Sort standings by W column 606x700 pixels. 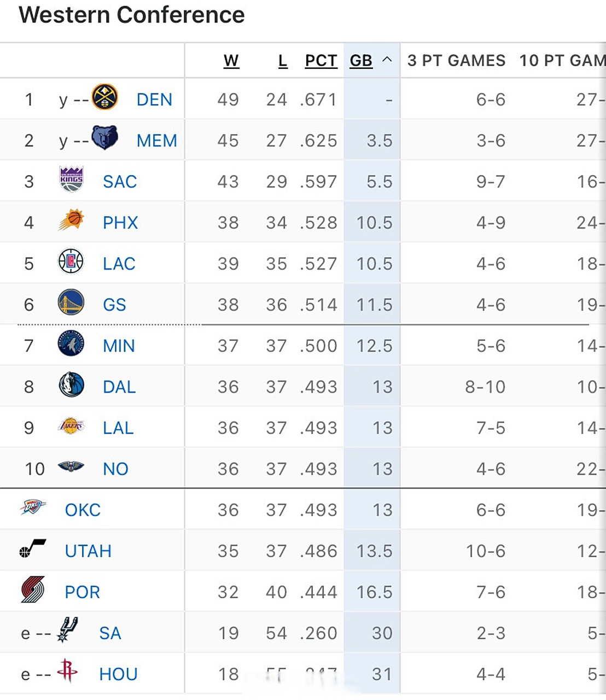coord(231,61)
